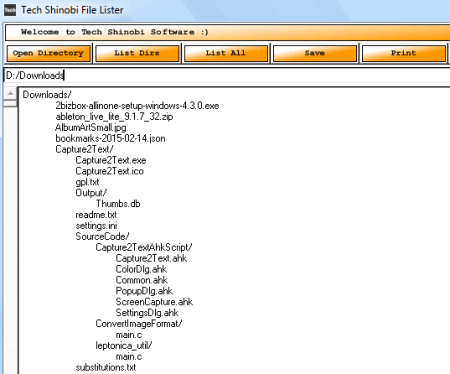This screenshot has width=450, height=374.
Task: Select leptonica_util/ folder entry
Action: (124, 346)
